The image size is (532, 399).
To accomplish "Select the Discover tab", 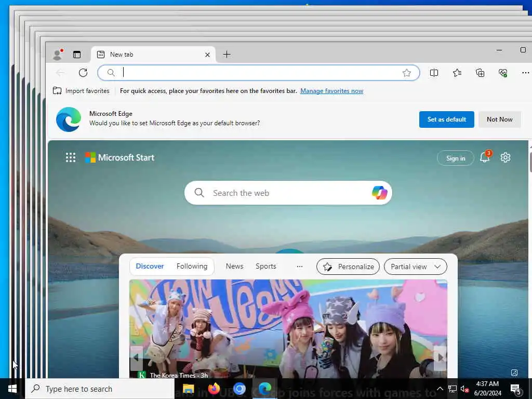I will [150, 267].
